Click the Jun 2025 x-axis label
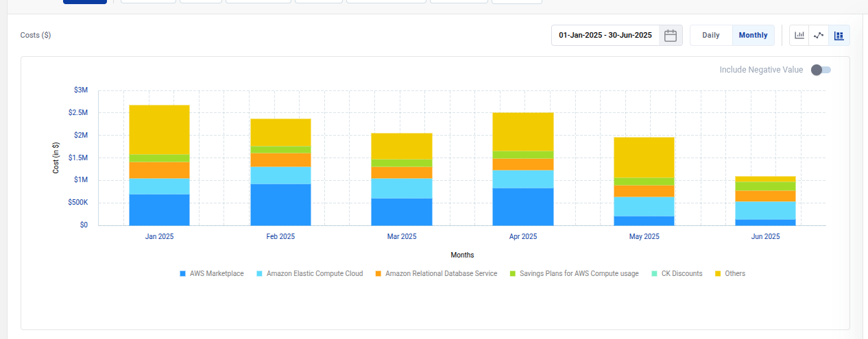 [x=765, y=237]
